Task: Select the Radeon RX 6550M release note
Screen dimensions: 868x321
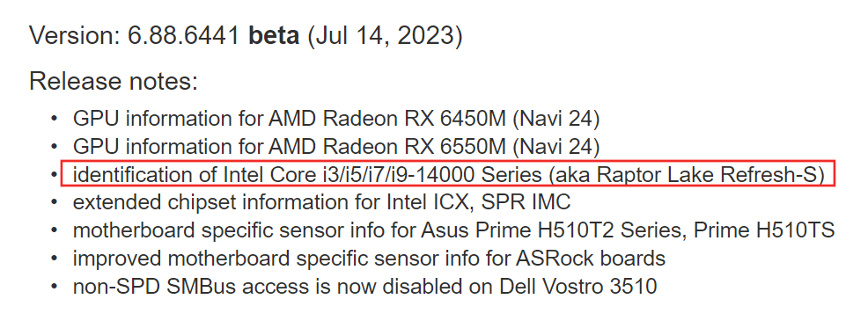Action: coord(336,147)
